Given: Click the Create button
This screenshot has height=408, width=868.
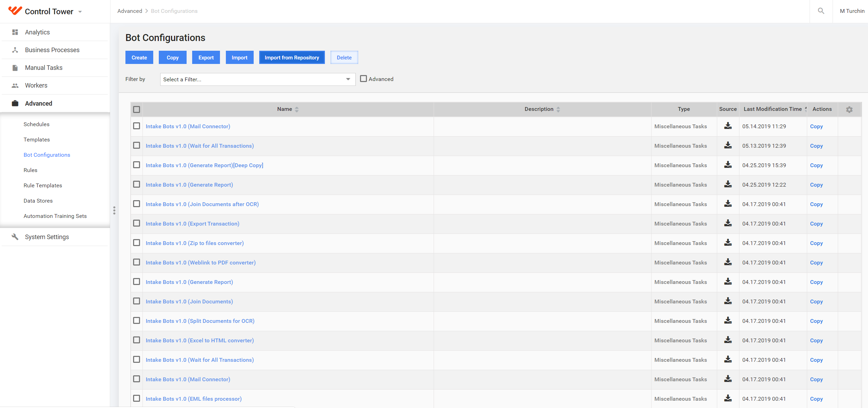Looking at the screenshot, I should tap(139, 58).
